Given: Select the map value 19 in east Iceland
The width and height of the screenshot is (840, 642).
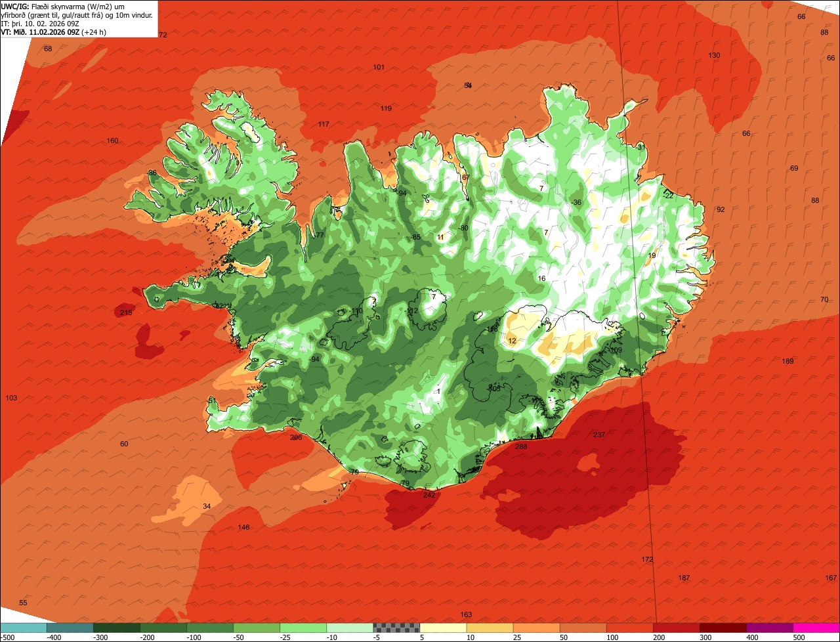Looking at the screenshot, I should [652, 255].
